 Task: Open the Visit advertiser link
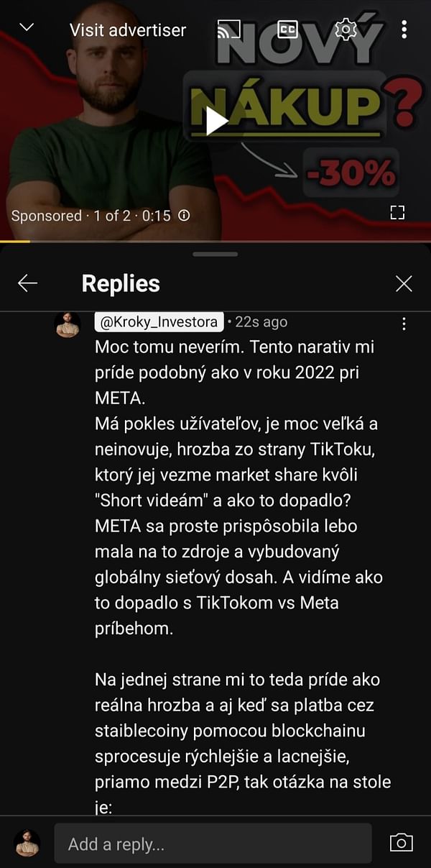(127, 30)
